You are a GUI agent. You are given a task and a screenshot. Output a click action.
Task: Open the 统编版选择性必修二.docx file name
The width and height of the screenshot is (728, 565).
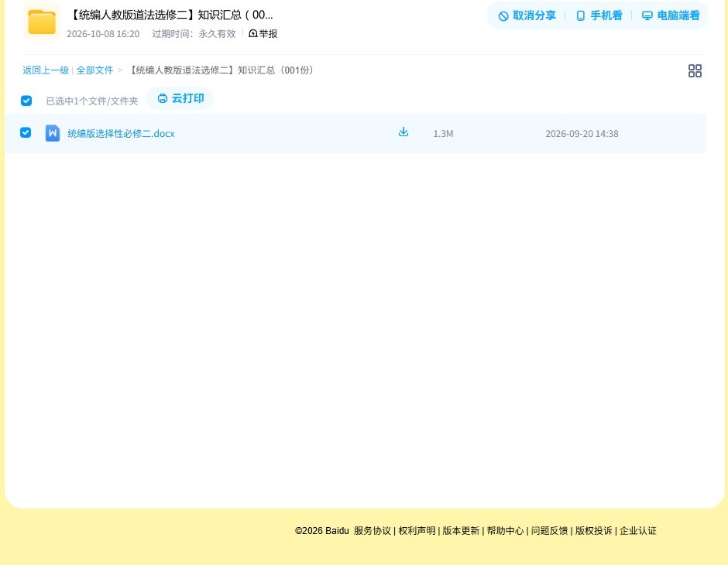point(121,134)
